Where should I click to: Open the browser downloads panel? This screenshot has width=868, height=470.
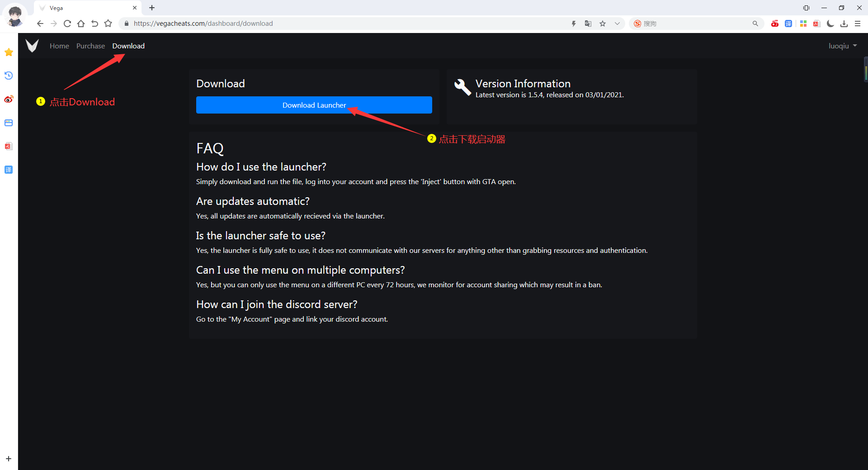[844, 24]
